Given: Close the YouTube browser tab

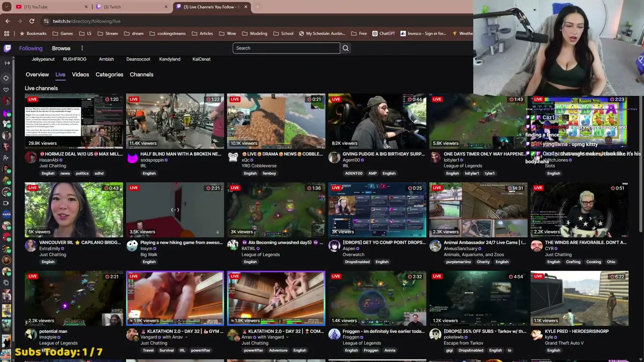Looking at the screenshot, I should [x=86, y=7].
